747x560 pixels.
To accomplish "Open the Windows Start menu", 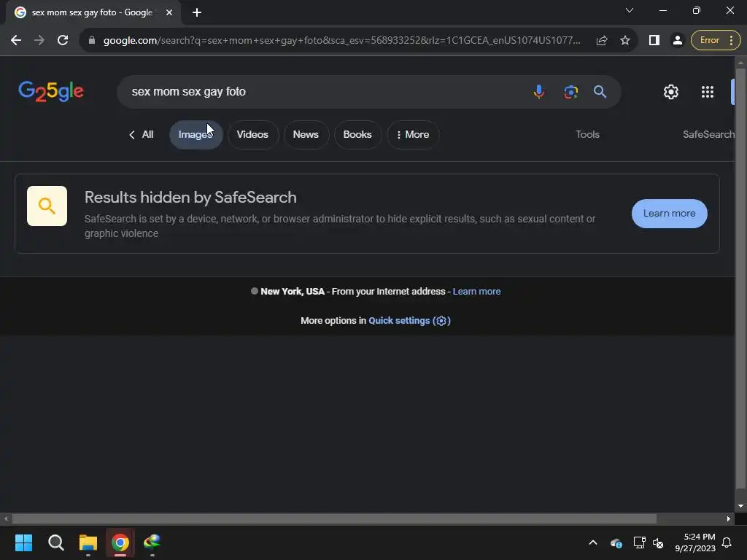I will 23,542.
